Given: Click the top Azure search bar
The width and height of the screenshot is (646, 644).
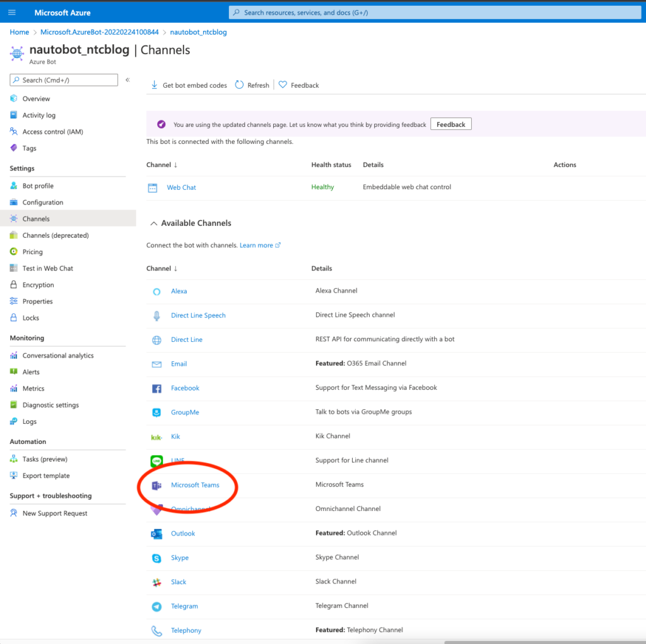Looking at the screenshot, I should pos(435,13).
